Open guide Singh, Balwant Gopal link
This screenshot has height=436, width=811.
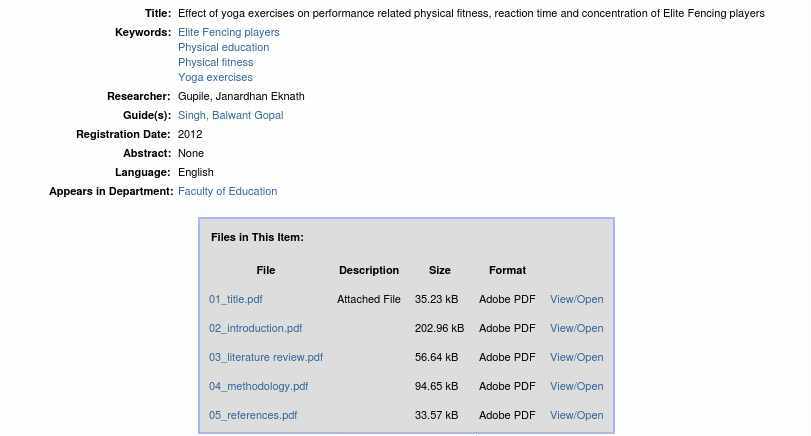pos(231,115)
